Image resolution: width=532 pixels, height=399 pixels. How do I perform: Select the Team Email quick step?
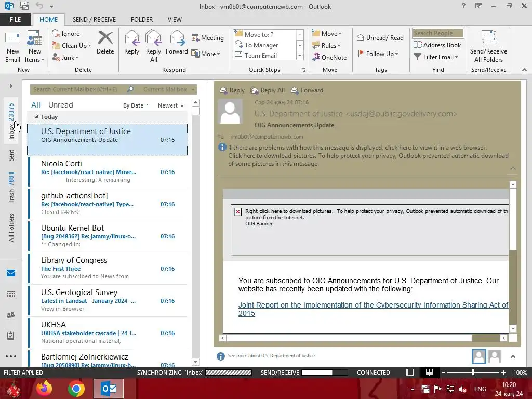click(x=265, y=55)
